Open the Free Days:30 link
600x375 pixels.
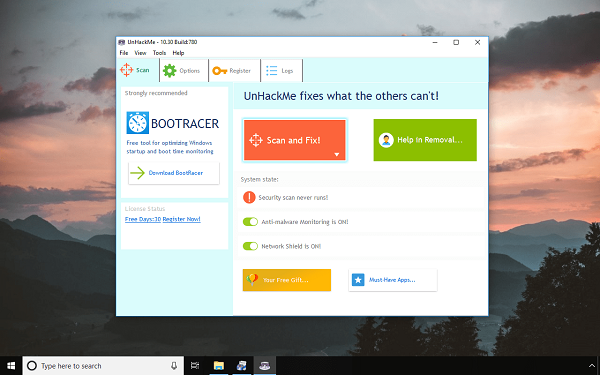pyautogui.click(x=143, y=219)
